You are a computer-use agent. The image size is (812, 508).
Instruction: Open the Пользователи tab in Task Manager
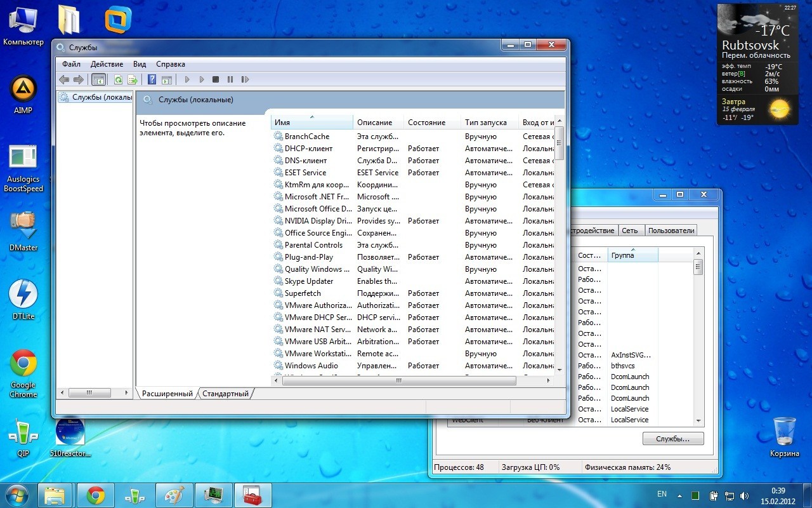[x=671, y=231]
